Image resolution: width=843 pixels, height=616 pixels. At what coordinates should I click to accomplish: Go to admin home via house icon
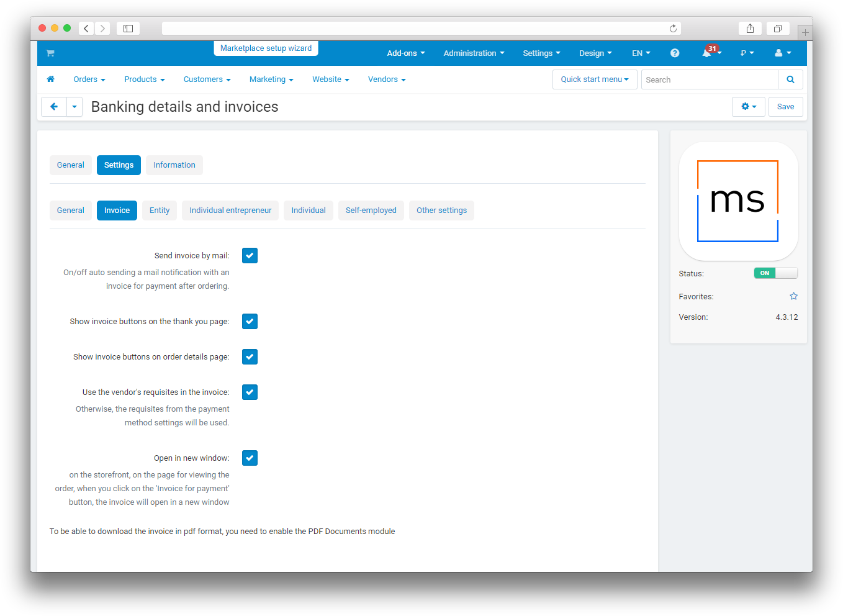[51, 79]
